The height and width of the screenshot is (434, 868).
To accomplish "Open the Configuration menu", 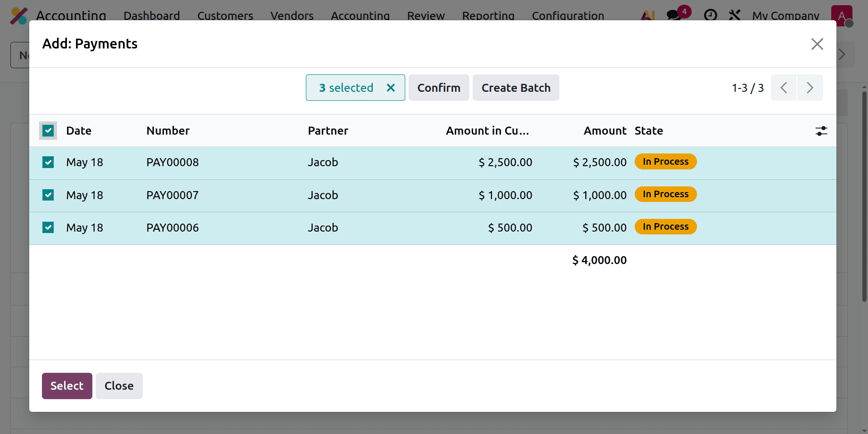I will click(568, 16).
